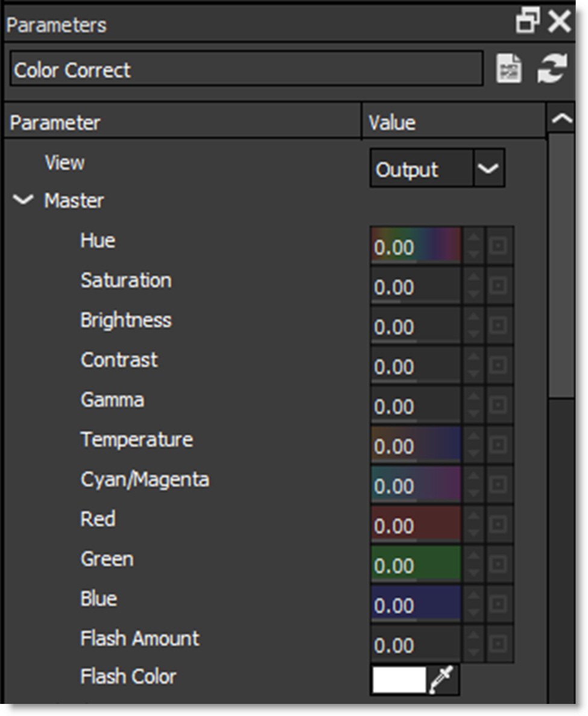Click the vertical scrollbar thumb
Image resolution: width=588 pixels, height=716 pixels.
[561, 265]
